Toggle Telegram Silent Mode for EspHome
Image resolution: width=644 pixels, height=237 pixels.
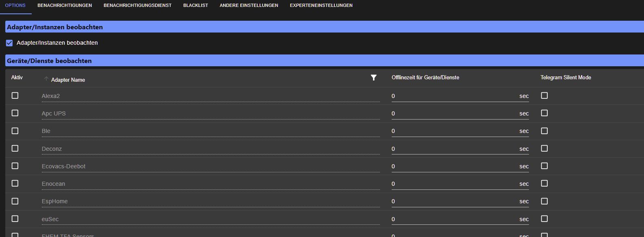pos(544,201)
